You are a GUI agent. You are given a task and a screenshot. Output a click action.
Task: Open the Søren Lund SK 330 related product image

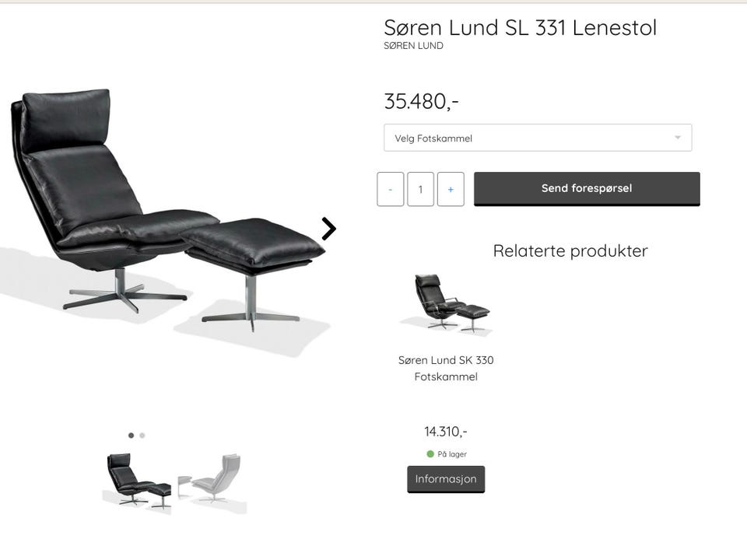447,305
